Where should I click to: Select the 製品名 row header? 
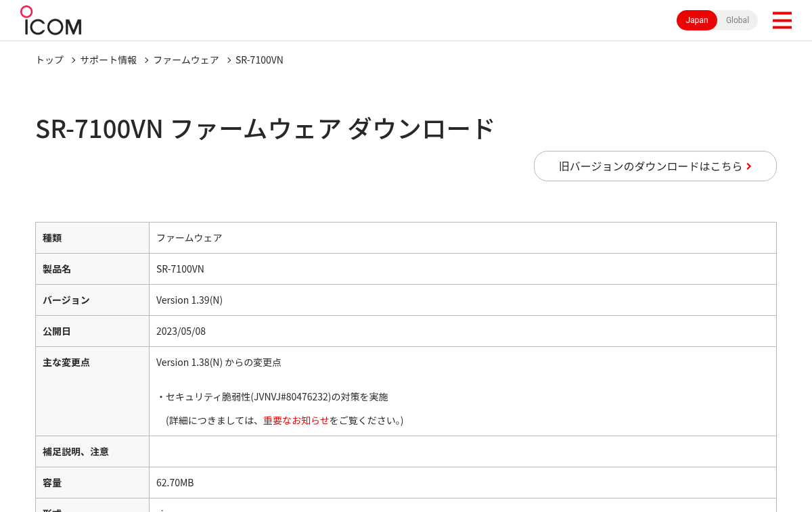(x=92, y=269)
